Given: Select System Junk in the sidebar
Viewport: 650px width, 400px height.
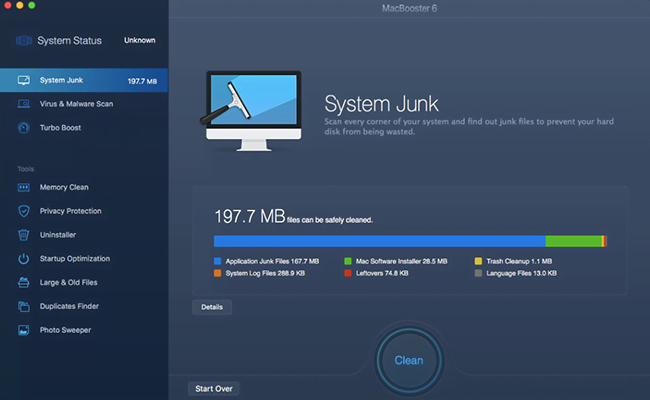Looking at the screenshot, I should coord(84,80).
